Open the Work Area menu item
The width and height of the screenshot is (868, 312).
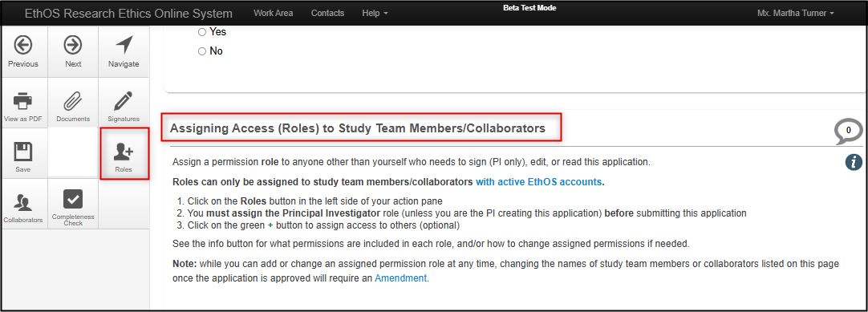[x=274, y=14]
